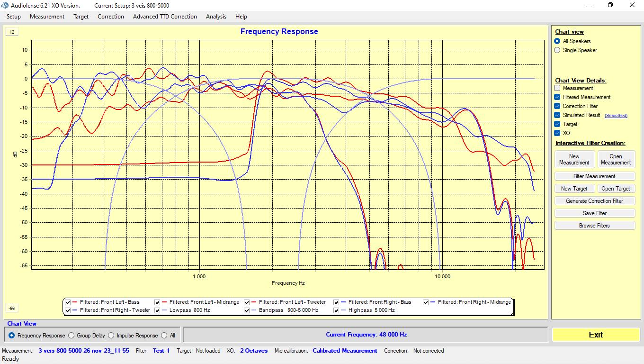Screen dimensions: 644x364
Task: Hide the Filtered: Front Left - Bass trace
Action: pyautogui.click(x=68, y=302)
